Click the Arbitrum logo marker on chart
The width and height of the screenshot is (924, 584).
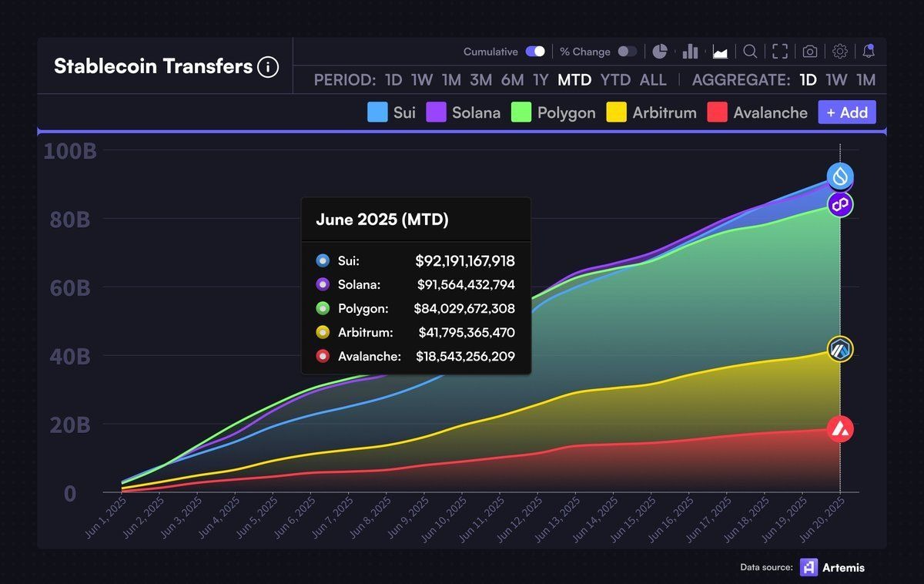(x=840, y=349)
